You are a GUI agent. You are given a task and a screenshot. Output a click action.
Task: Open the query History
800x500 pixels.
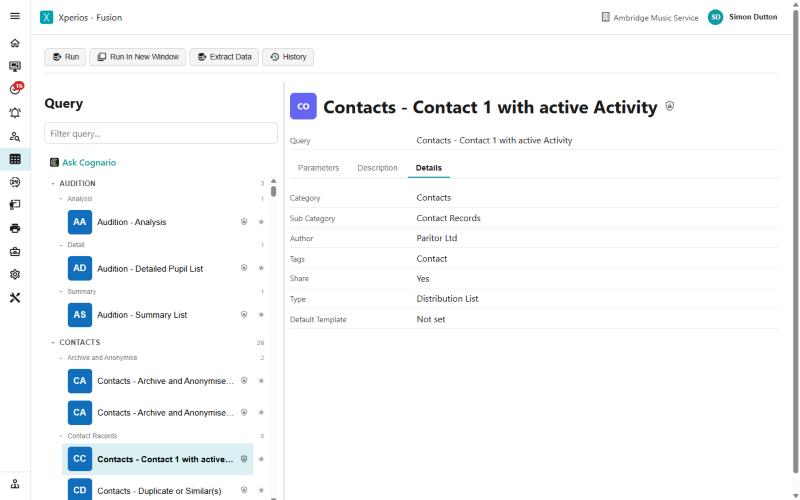288,57
